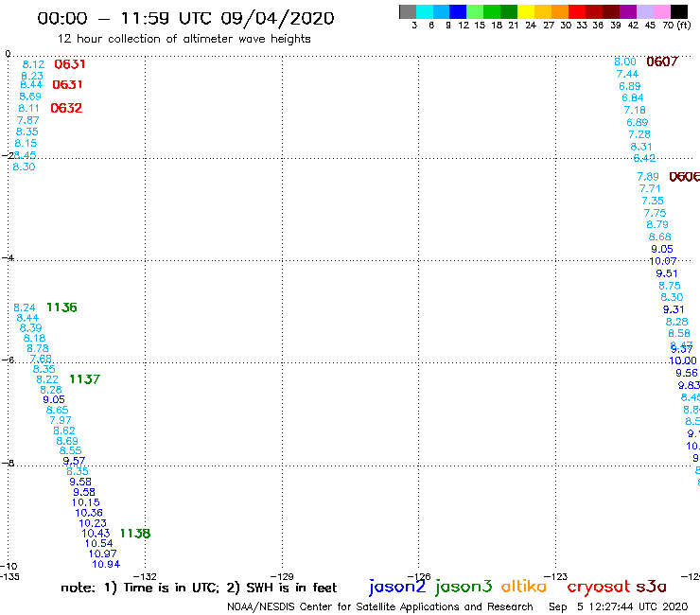Click the yellow legend swatch
The width and height of the screenshot is (700, 615).
(x=526, y=11)
